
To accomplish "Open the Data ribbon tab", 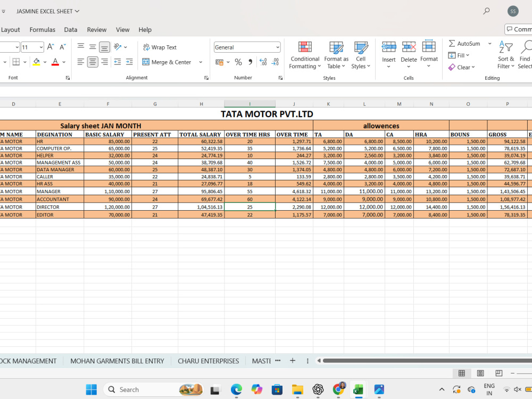I will tap(71, 30).
